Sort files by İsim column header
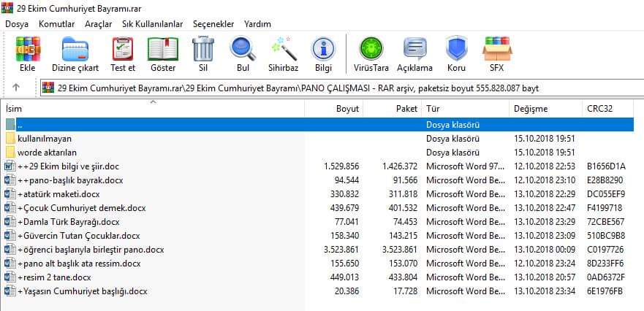Viewport: 644px width, 311px height. pos(14,109)
